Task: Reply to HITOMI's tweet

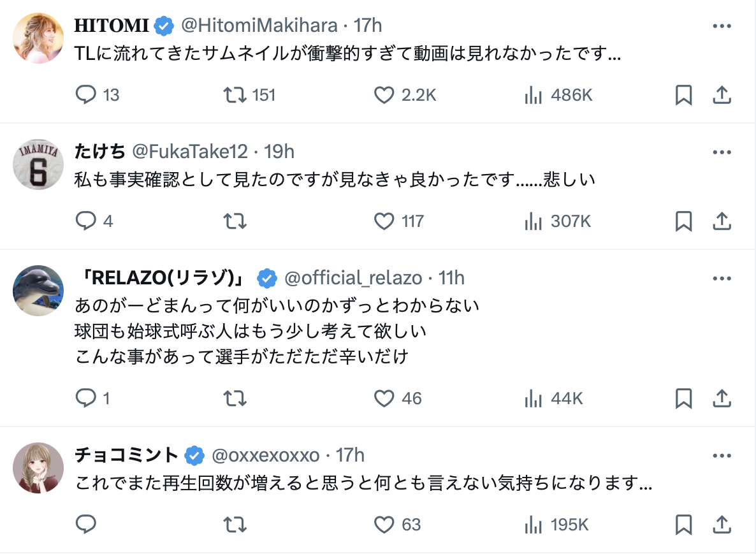Action: 85,96
